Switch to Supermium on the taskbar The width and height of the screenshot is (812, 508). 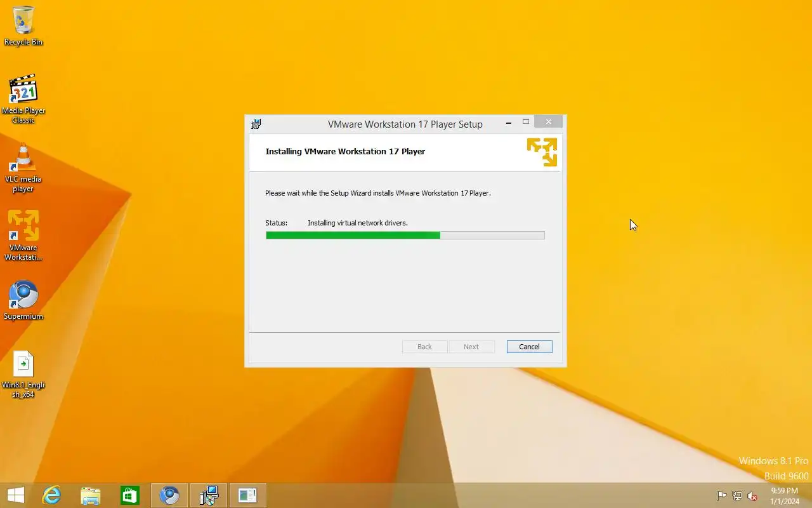point(169,495)
